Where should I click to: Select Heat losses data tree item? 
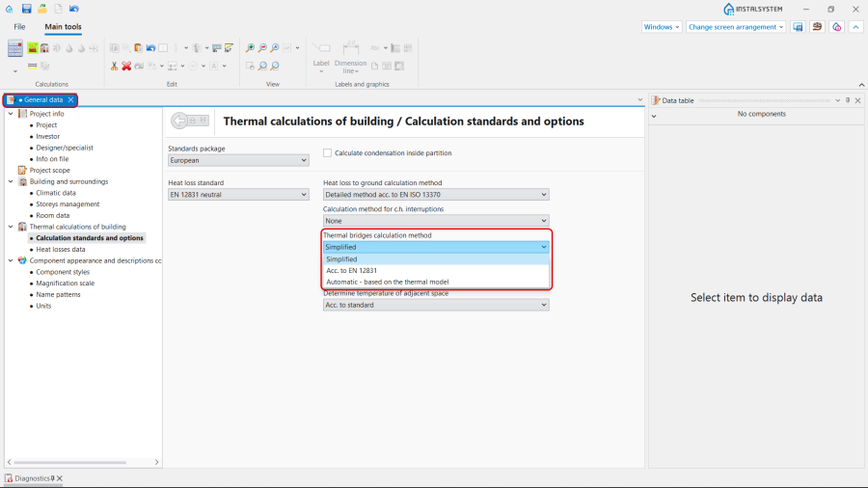point(60,249)
